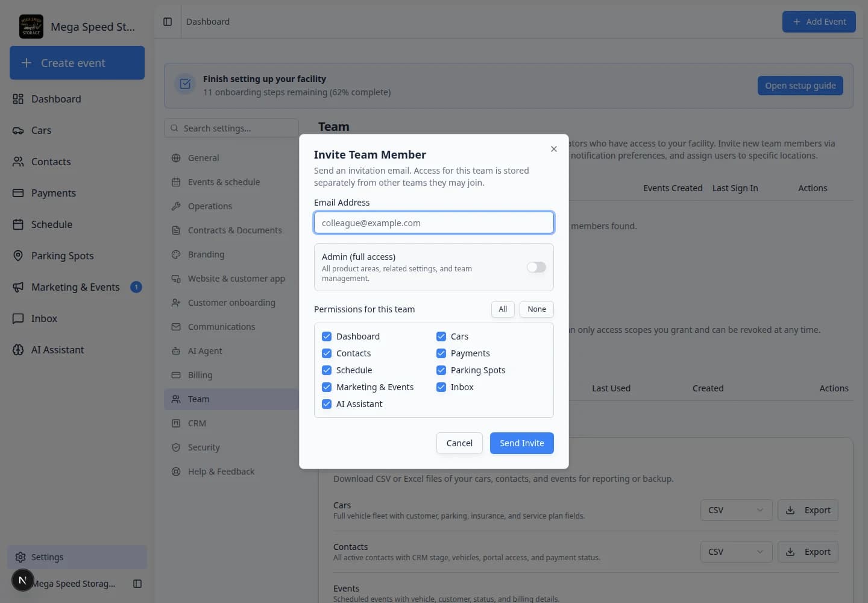This screenshot has width=868, height=603.
Task: Uncheck the Schedule permission checkbox
Action: [x=327, y=370]
